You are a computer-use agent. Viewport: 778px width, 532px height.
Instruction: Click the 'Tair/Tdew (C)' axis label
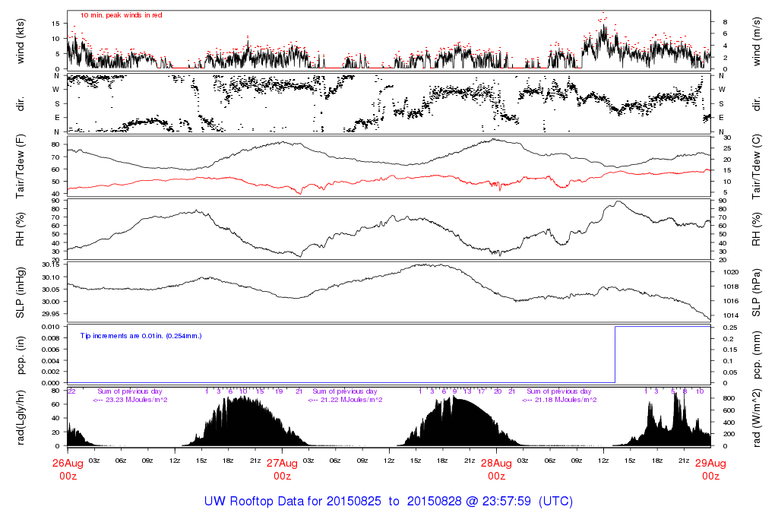pyautogui.click(x=756, y=166)
